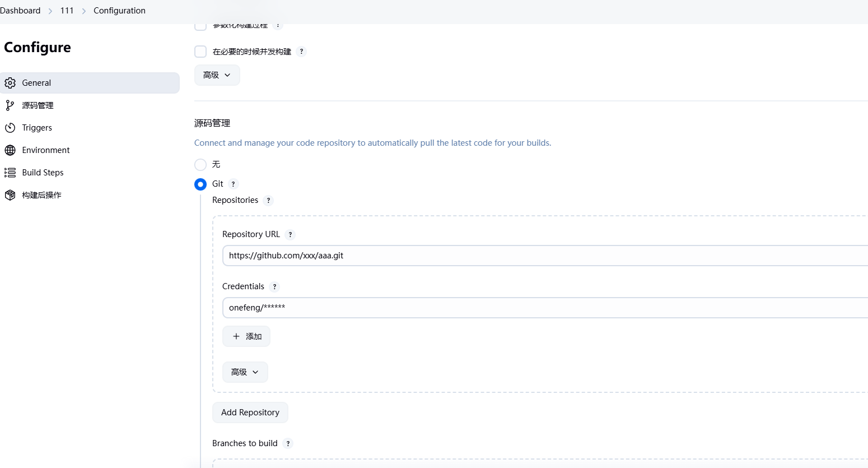The height and width of the screenshot is (468, 868).
Task: Click the Configure page heading
Action: click(x=38, y=48)
